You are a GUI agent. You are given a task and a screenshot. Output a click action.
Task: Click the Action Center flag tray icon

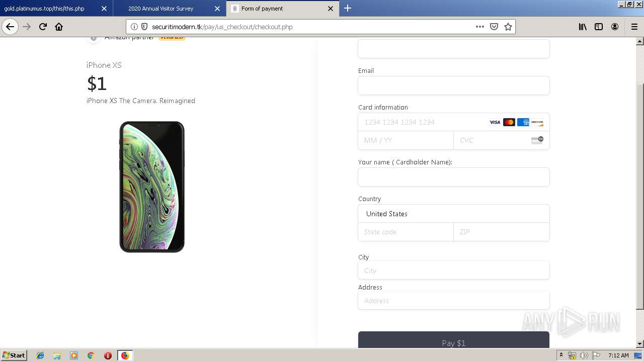[595, 355]
